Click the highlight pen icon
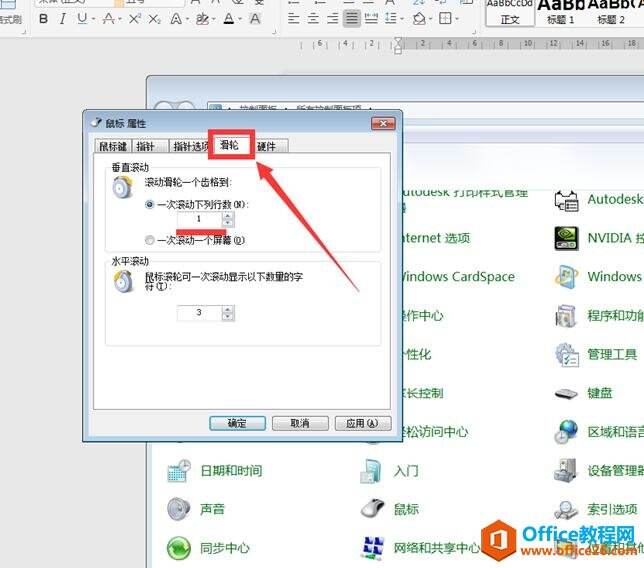Screen dimensions: 644x568 (202, 19)
